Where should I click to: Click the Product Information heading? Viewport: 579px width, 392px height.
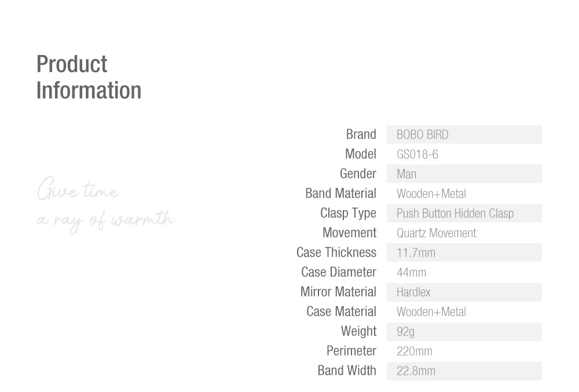(x=89, y=77)
